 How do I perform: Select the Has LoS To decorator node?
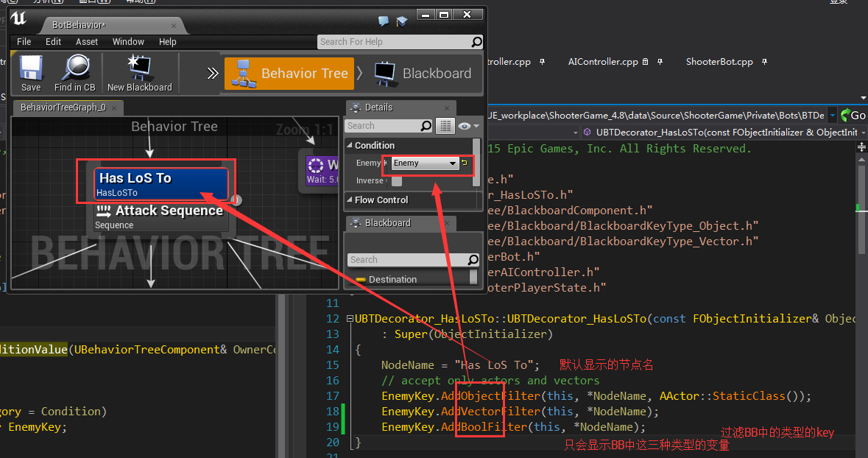pyautogui.click(x=161, y=184)
